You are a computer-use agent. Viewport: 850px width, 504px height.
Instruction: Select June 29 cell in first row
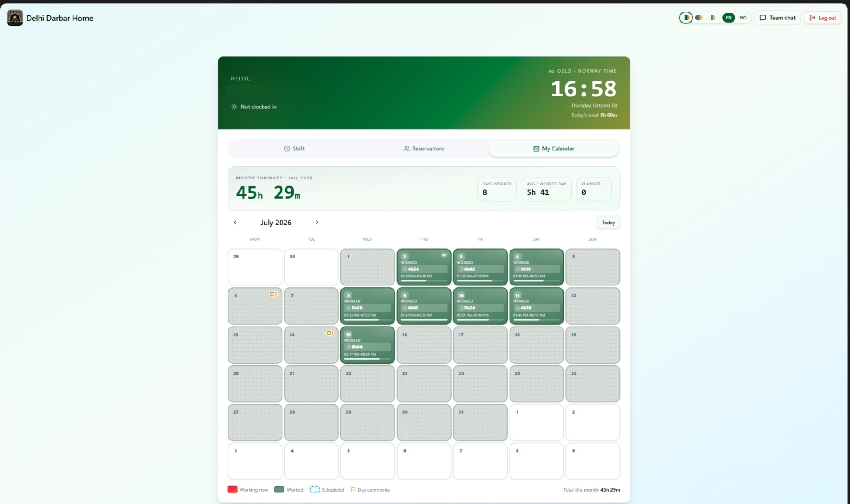coord(255,267)
